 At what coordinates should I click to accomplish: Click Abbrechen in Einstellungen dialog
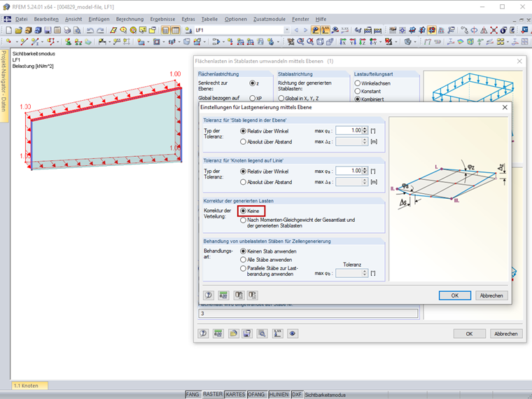coord(491,295)
